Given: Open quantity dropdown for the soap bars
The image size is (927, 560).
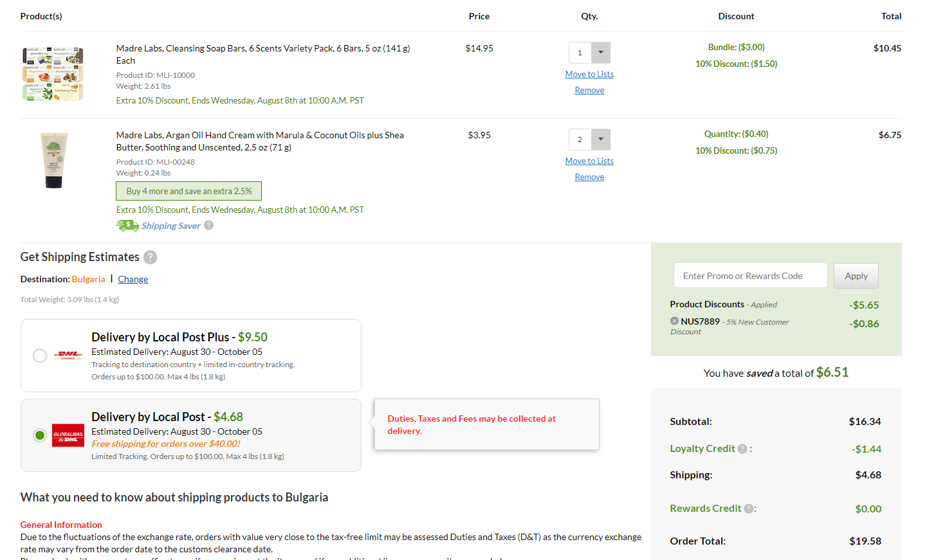Looking at the screenshot, I should coord(600,53).
